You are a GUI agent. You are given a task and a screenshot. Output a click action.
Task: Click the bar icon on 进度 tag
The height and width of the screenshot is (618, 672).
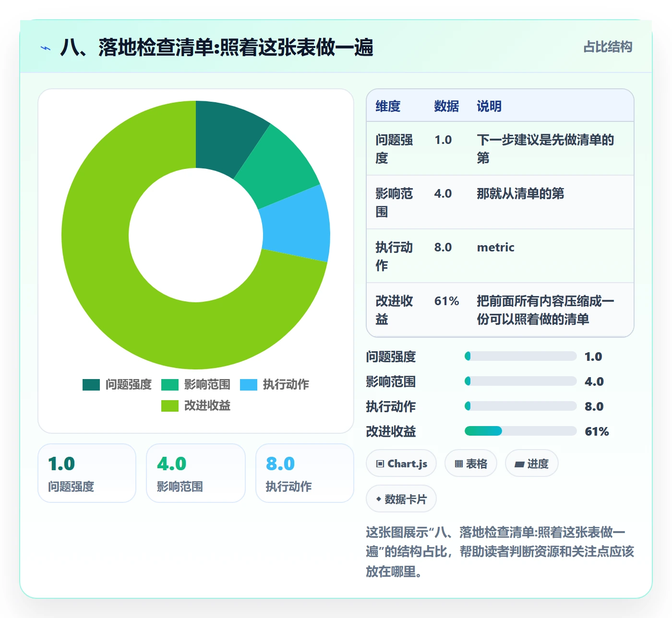tap(519, 464)
